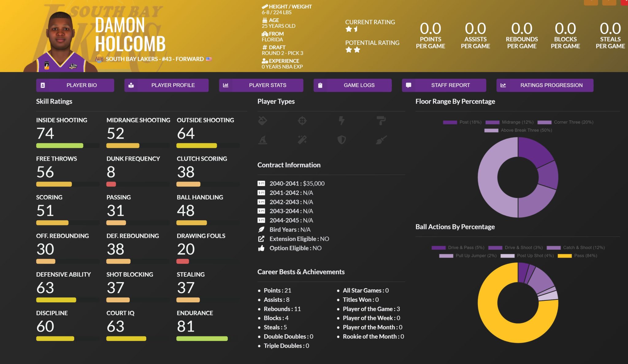Toggle Above Break Three legend entry
Viewport: 628px width, 364px height.
[518, 130]
